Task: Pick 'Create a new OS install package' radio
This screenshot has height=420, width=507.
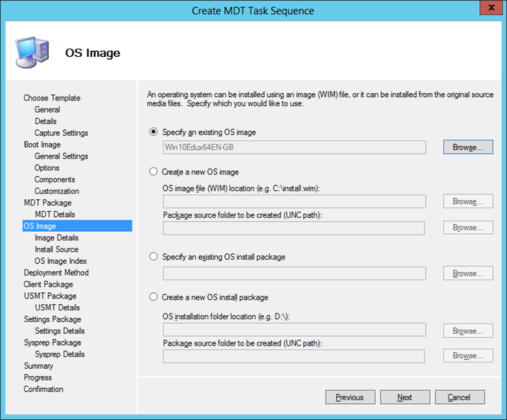Action: (x=153, y=297)
